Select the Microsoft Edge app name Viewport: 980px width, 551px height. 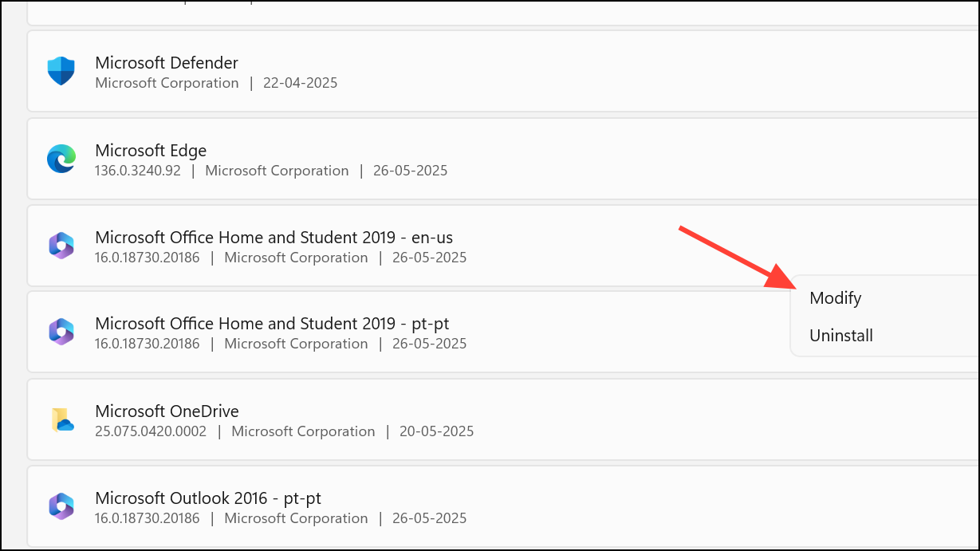pyautogui.click(x=151, y=151)
